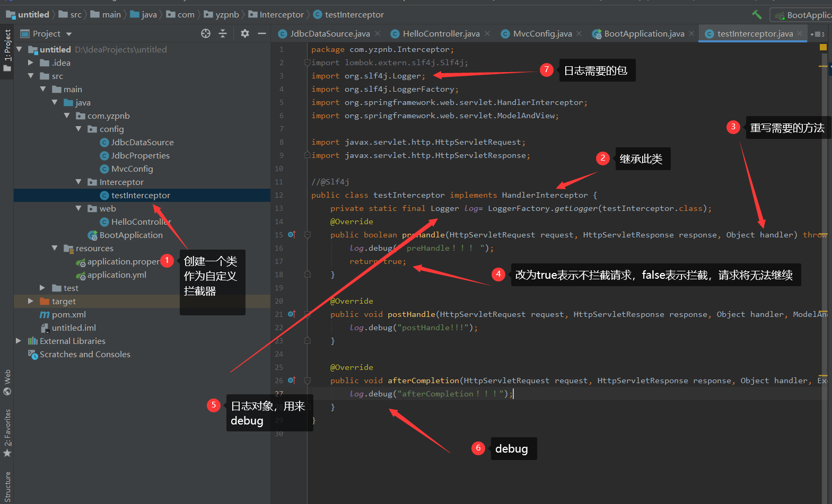The image size is (832, 504).
Task: Click the Scratches and Consoles icon
Action: (x=33, y=354)
